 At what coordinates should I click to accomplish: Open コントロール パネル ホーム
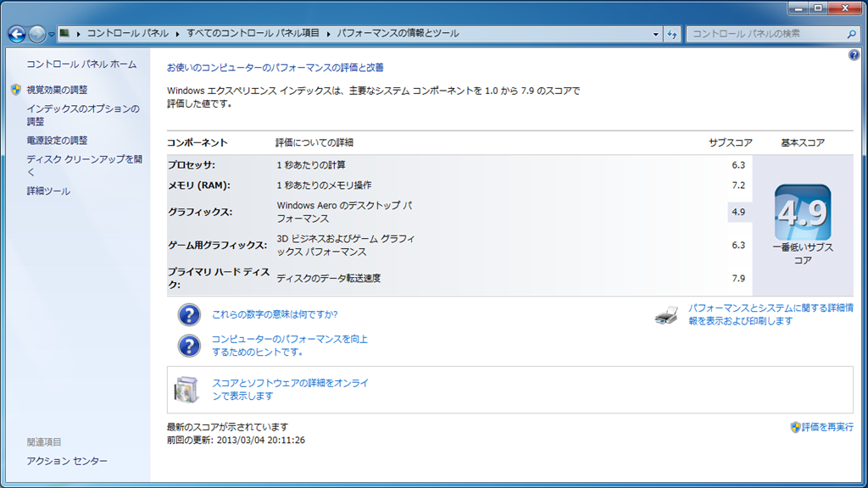click(81, 64)
